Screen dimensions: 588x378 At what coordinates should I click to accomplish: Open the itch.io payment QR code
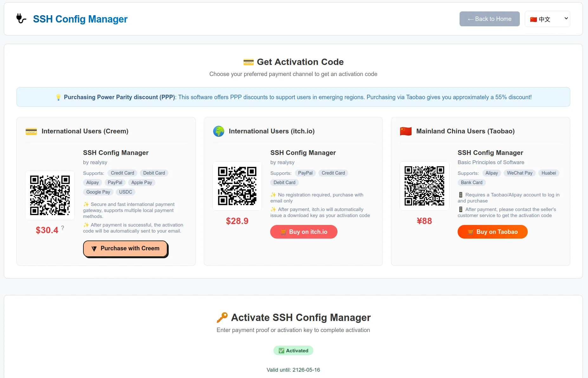(237, 186)
